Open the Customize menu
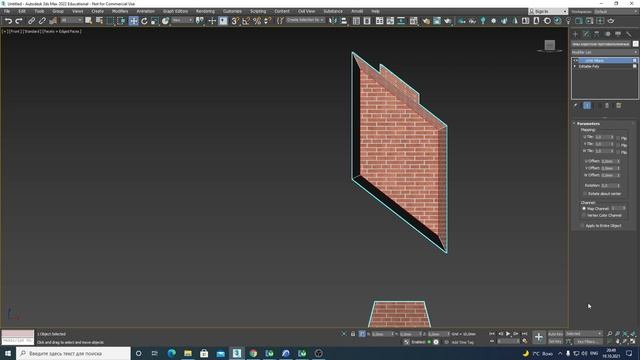Screen dimensions: 640x360 tap(232, 11)
